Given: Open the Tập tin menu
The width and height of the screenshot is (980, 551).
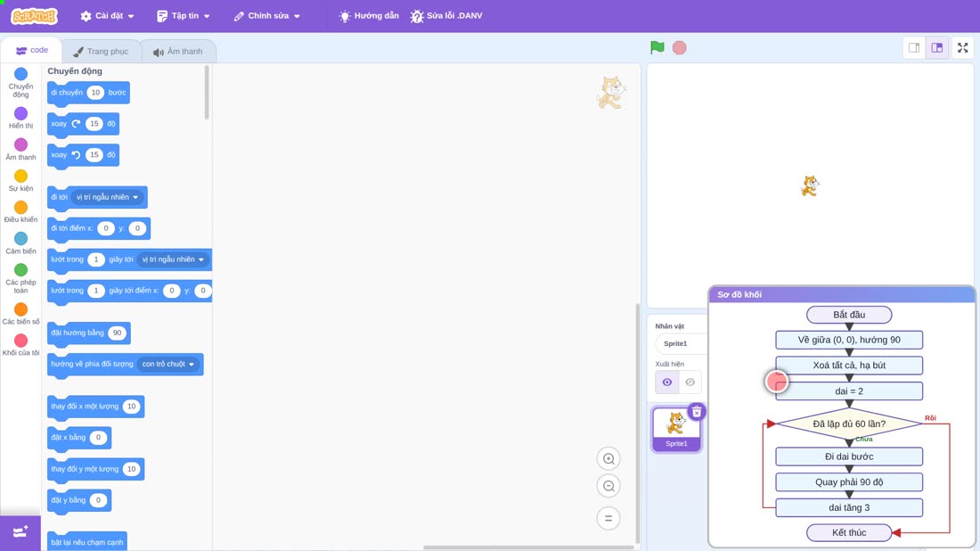Looking at the screenshot, I should click(x=184, y=16).
